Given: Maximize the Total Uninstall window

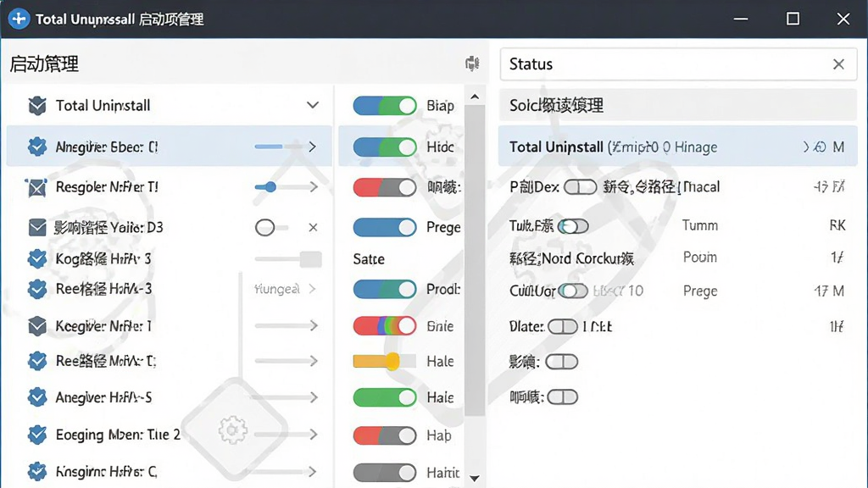Looking at the screenshot, I should click(x=793, y=19).
